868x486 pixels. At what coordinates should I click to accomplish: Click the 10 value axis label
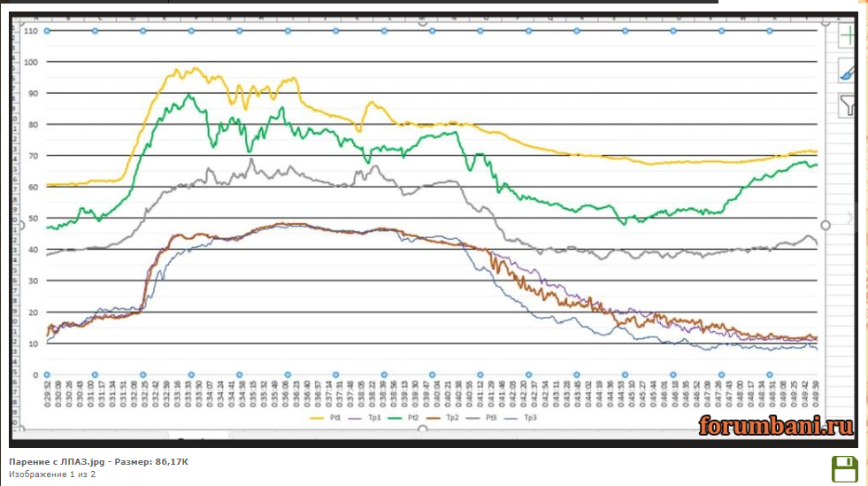pyautogui.click(x=34, y=343)
